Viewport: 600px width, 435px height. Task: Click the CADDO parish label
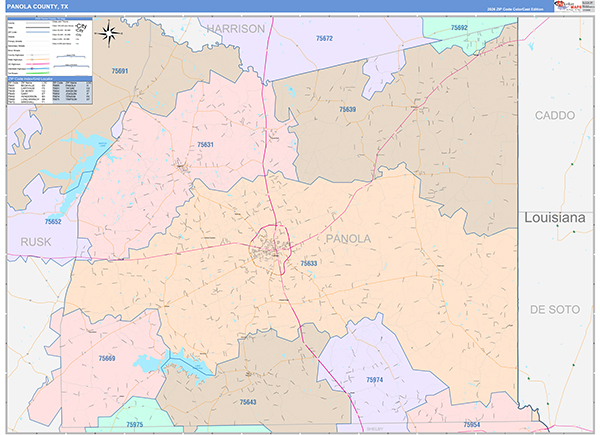(x=555, y=115)
